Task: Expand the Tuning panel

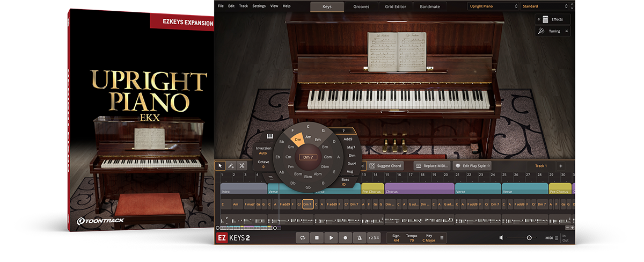Action: pyautogui.click(x=554, y=31)
